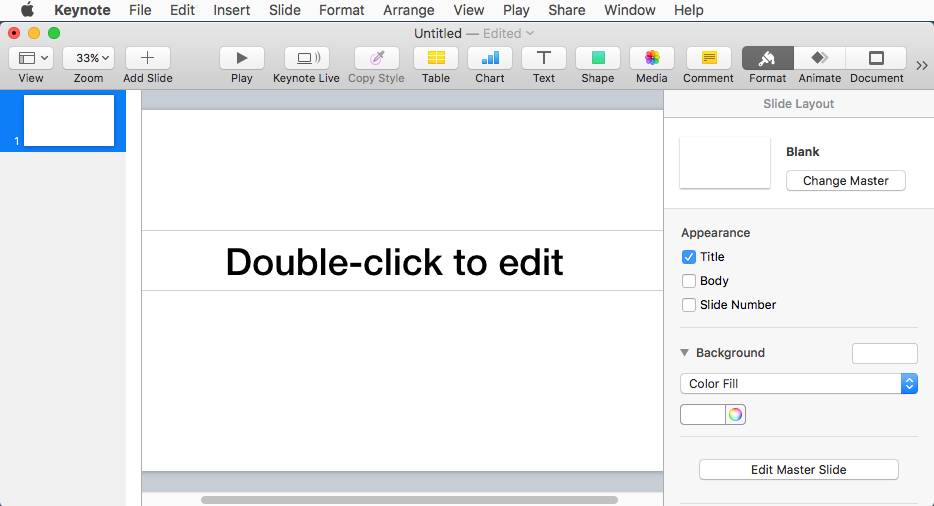Open the Apple menu
The image size is (934, 506).
(27, 10)
